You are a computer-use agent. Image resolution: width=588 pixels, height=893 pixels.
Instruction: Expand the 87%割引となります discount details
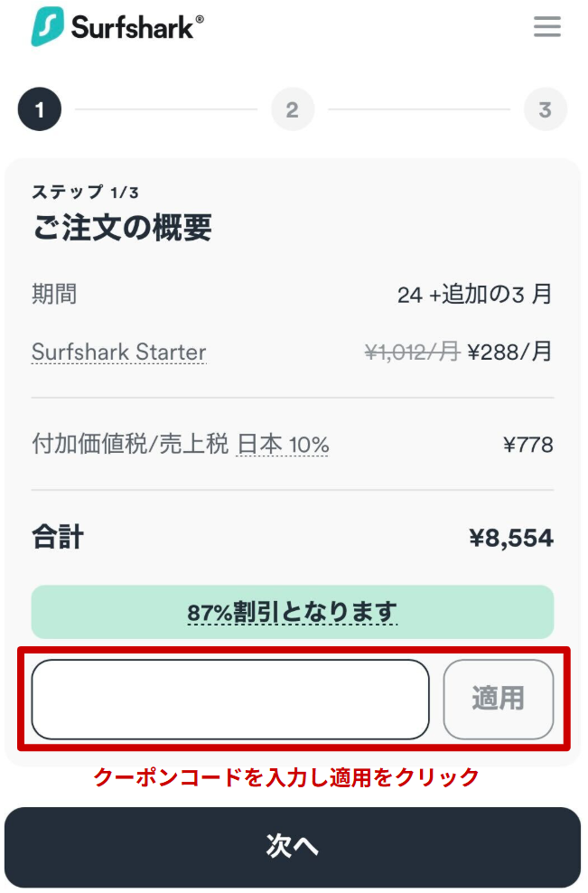293,612
